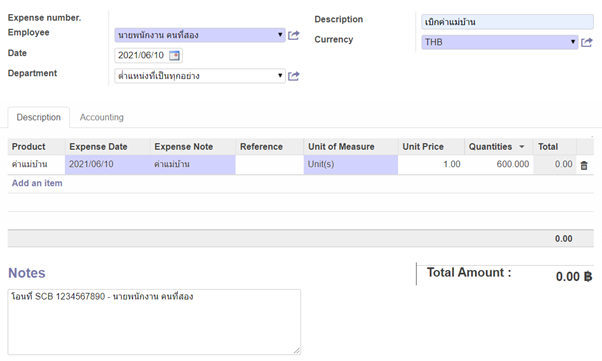The image size is (602, 361).
Task: Select the Unit Price cell 1.00
Action: coord(431,164)
